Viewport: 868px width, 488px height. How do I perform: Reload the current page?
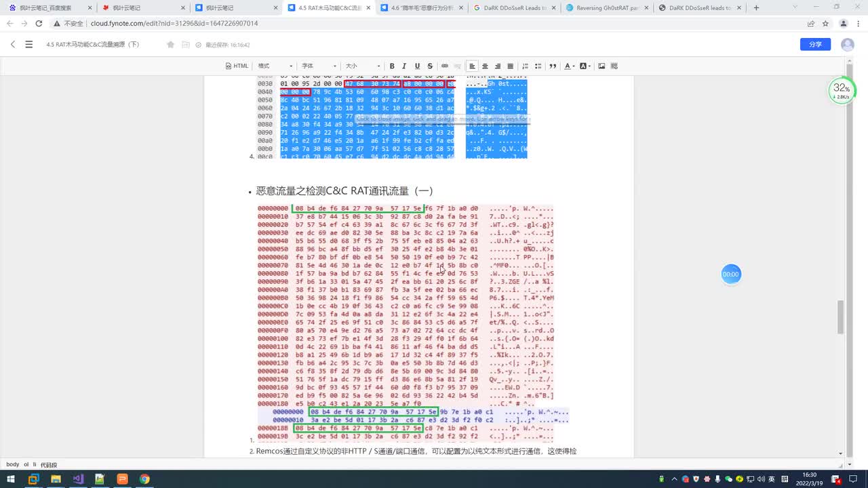click(39, 23)
